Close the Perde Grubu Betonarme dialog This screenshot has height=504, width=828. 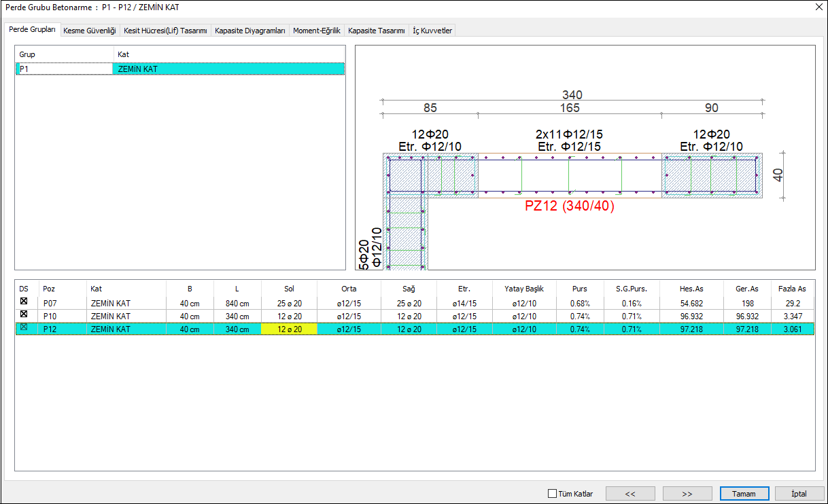[x=817, y=7]
